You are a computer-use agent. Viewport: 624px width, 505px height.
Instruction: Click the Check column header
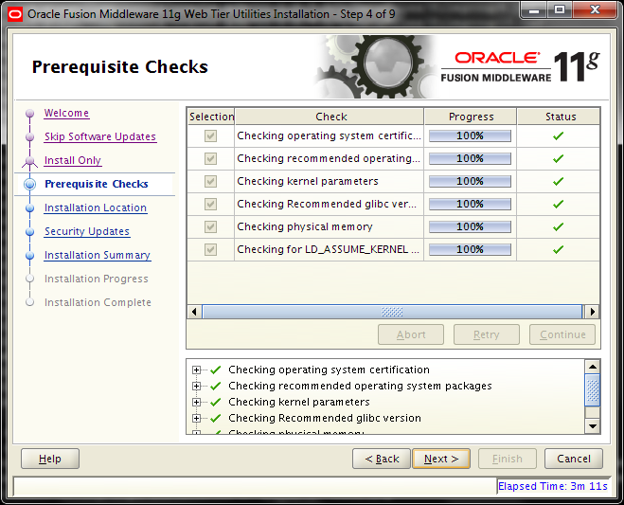point(330,117)
